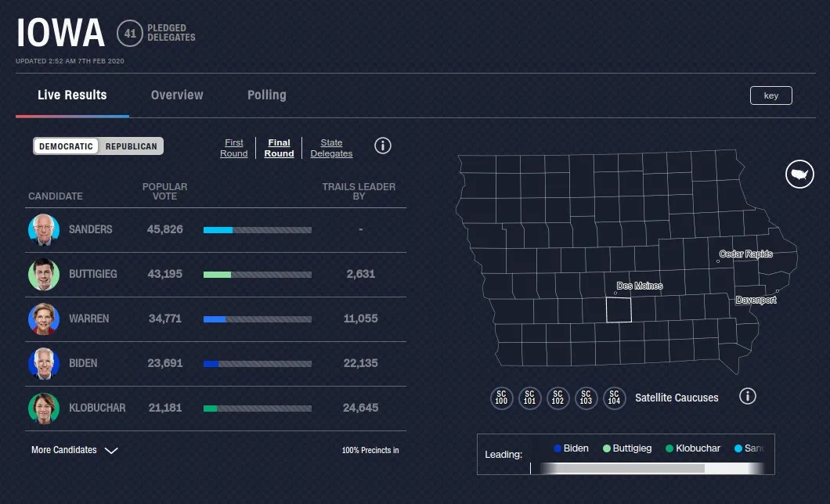Viewport: 830px width, 504px height.
Task: Click Klobuchar candidate photo
Action: pos(44,409)
